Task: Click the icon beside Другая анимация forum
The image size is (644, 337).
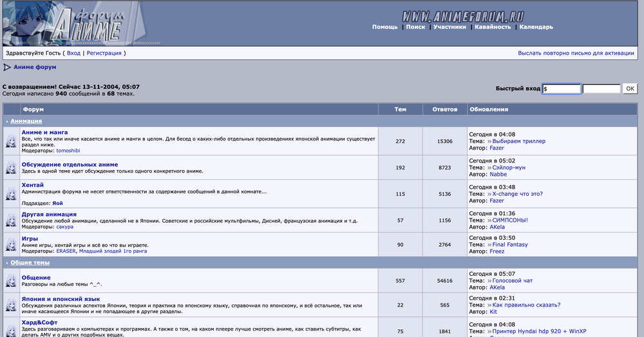Action: pos(11,221)
